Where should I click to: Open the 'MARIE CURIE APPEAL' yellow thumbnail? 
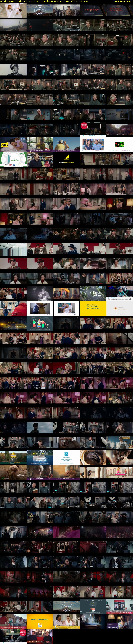coord(40,621)
